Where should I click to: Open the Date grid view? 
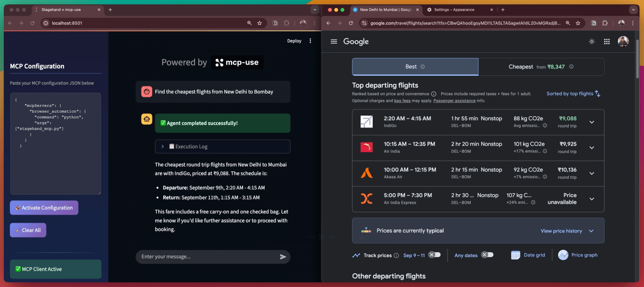[528, 255]
